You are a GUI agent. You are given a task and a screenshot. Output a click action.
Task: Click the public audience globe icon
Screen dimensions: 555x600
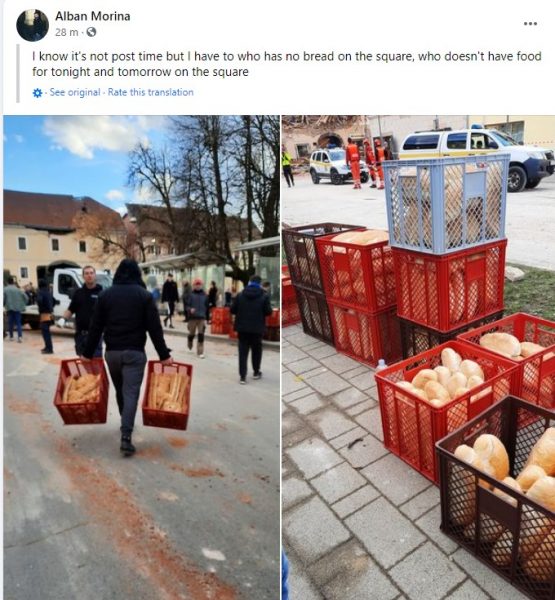coord(91,32)
